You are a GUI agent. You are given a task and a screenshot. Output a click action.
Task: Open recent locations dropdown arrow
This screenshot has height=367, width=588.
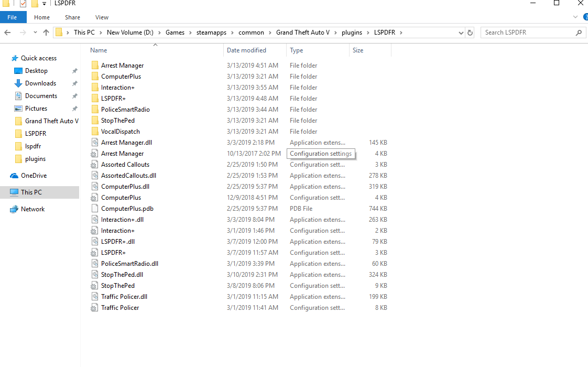(35, 33)
